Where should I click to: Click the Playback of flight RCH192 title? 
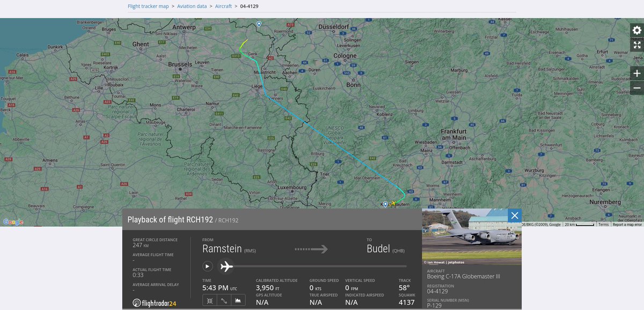[x=170, y=220]
